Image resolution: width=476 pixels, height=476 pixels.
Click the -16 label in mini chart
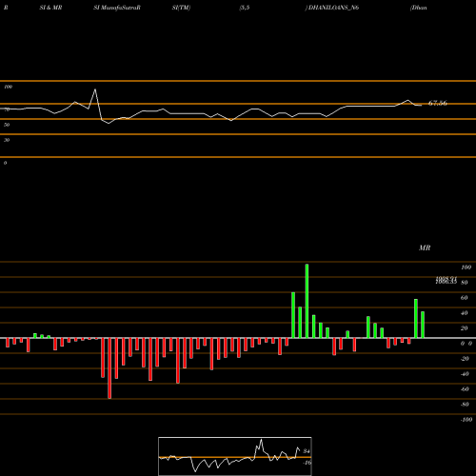[307, 463]
